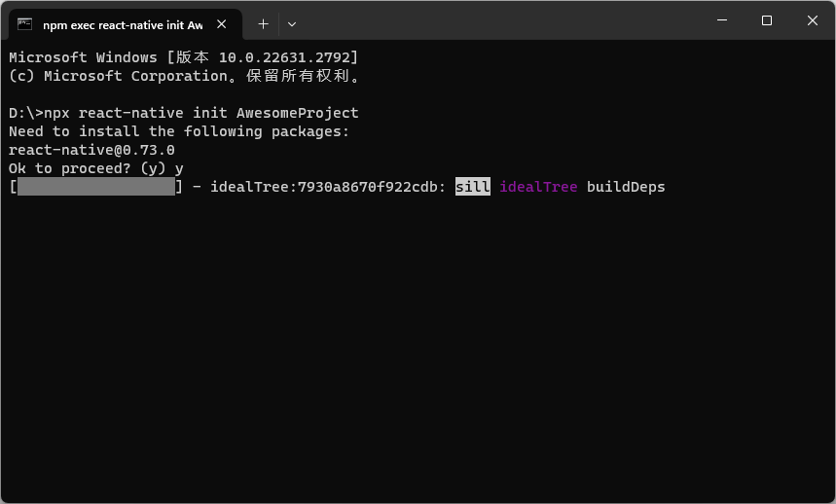This screenshot has width=836, height=504.
Task: Click the command prompt icon in the tab
Action: 24,24
